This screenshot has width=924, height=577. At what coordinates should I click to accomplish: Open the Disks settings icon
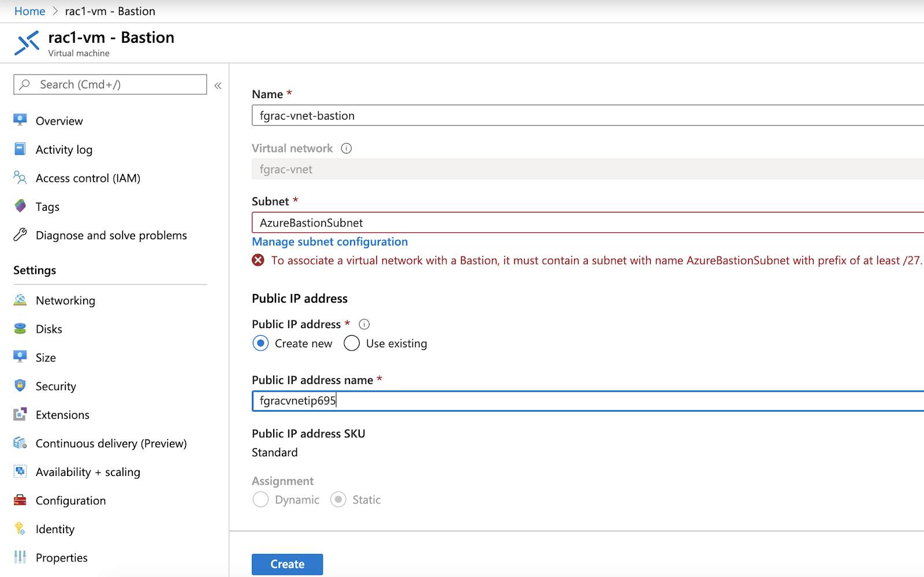coord(20,329)
